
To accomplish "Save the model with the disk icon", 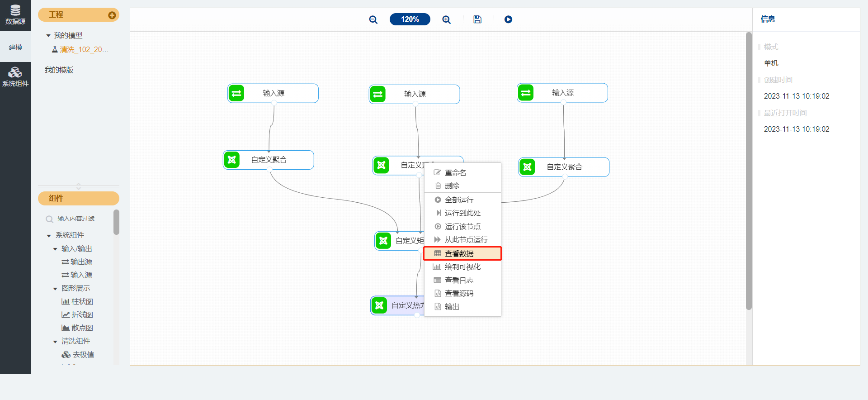I will point(477,19).
